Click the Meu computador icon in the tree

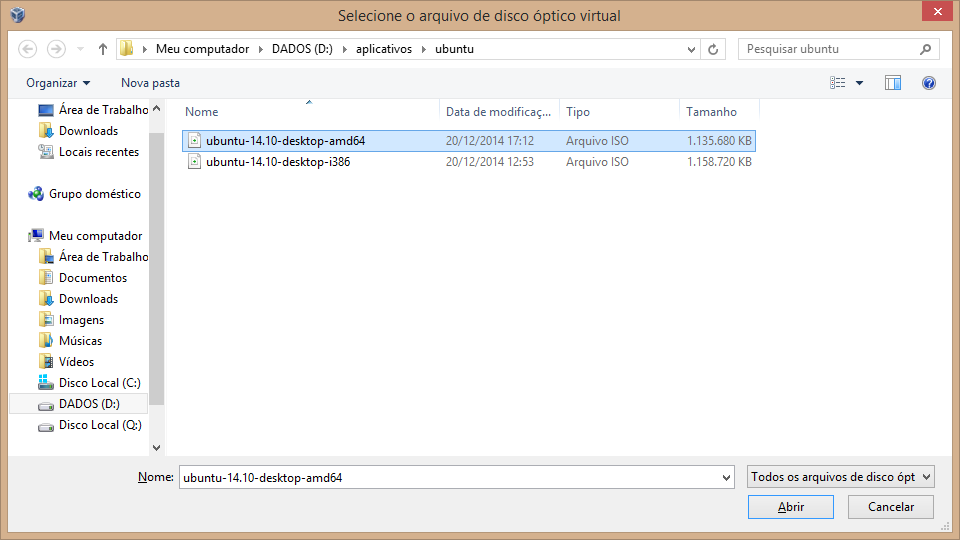click(36, 235)
